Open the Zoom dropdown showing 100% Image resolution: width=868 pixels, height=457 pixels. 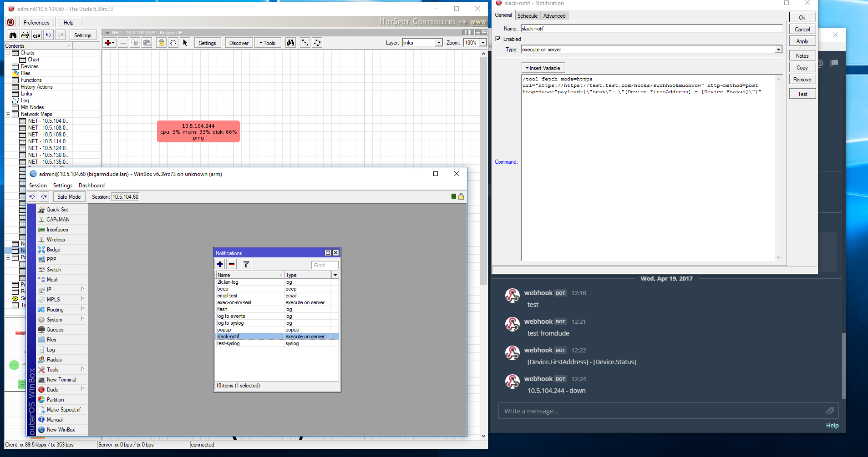pos(483,43)
